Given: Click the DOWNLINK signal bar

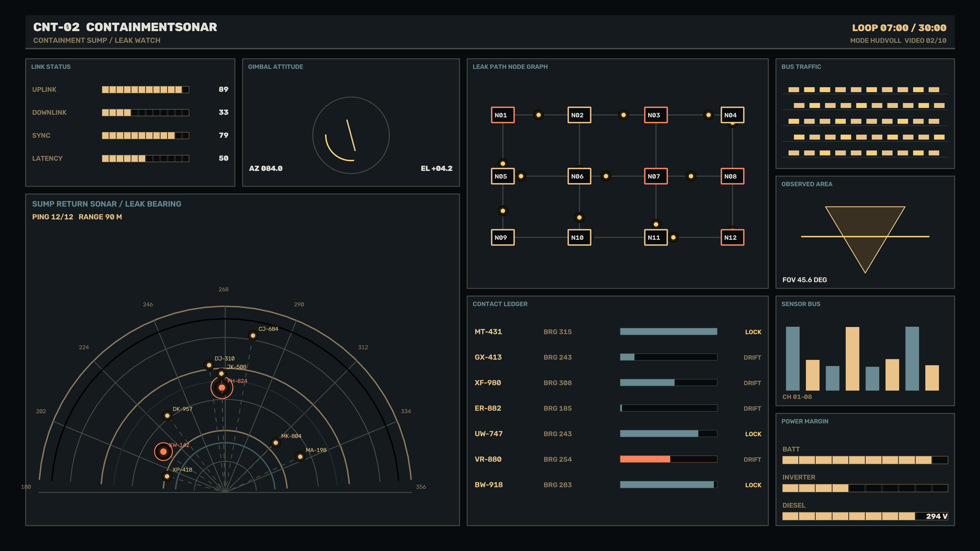Looking at the screenshot, I should pos(145,112).
